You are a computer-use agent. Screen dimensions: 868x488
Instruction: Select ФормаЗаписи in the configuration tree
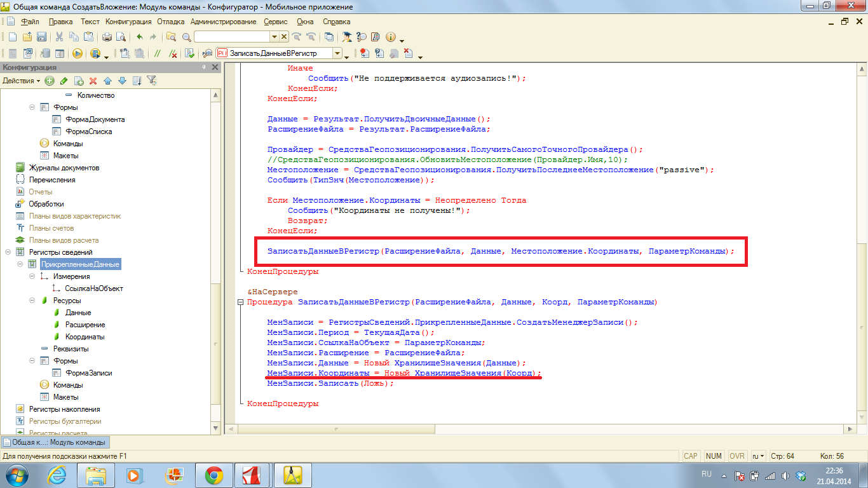click(88, 373)
